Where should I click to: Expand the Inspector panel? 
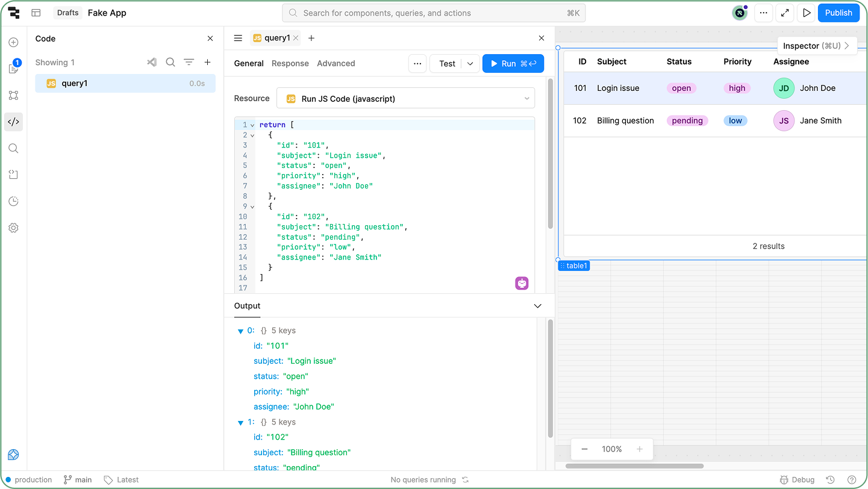(817, 46)
